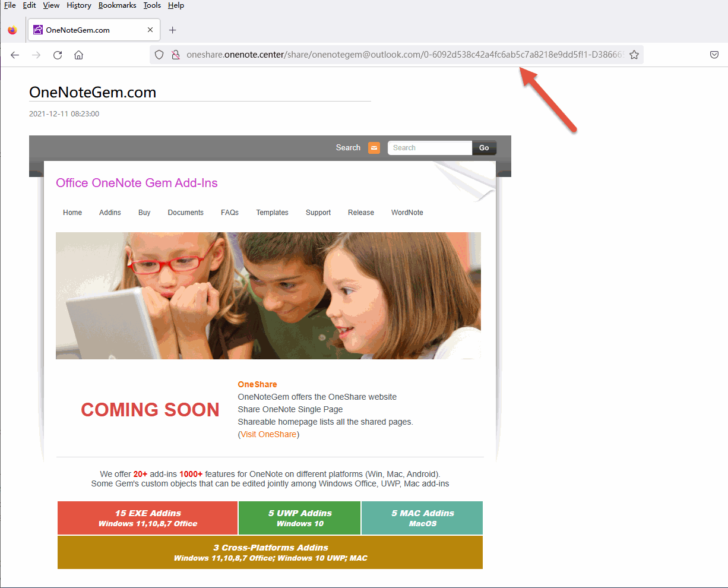The height and width of the screenshot is (588, 728).
Task: Open the Edit menu
Action: (30, 5)
